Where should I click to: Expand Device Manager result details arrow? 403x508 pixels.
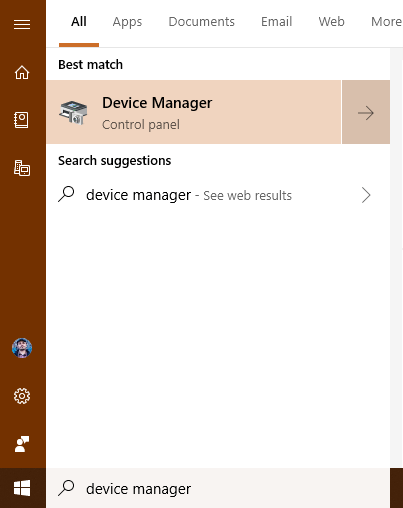pyautogui.click(x=366, y=112)
